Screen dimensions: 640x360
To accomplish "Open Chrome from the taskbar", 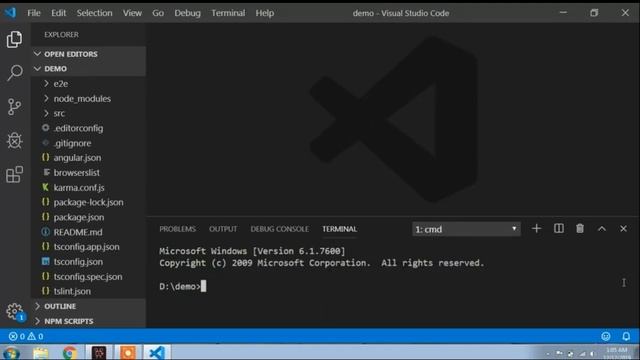I will [x=70, y=353].
